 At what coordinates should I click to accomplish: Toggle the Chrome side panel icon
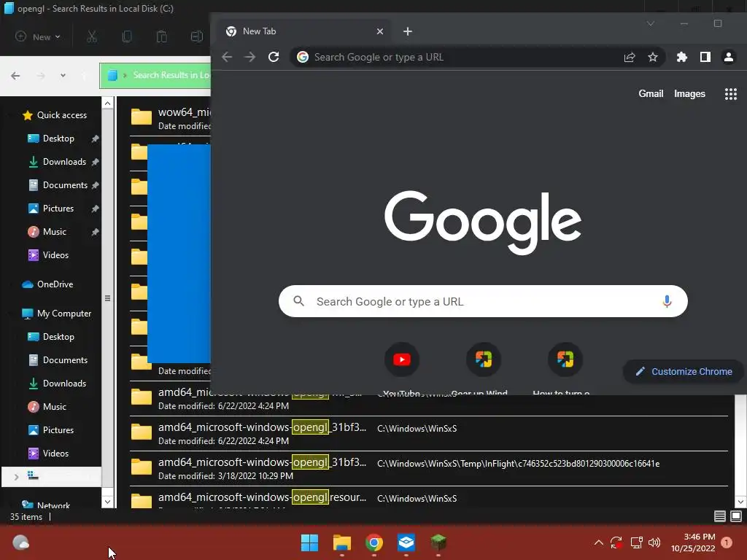tap(705, 57)
